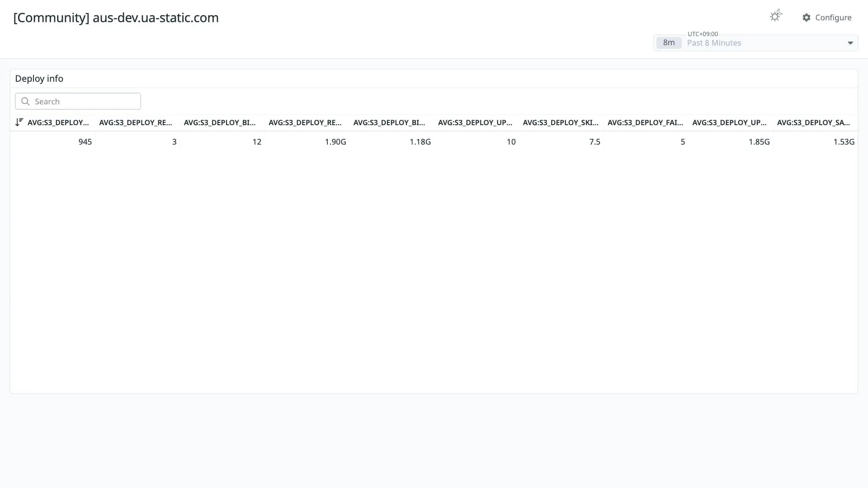Click the Configure gear icon
The image size is (868, 488).
[807, 18]
